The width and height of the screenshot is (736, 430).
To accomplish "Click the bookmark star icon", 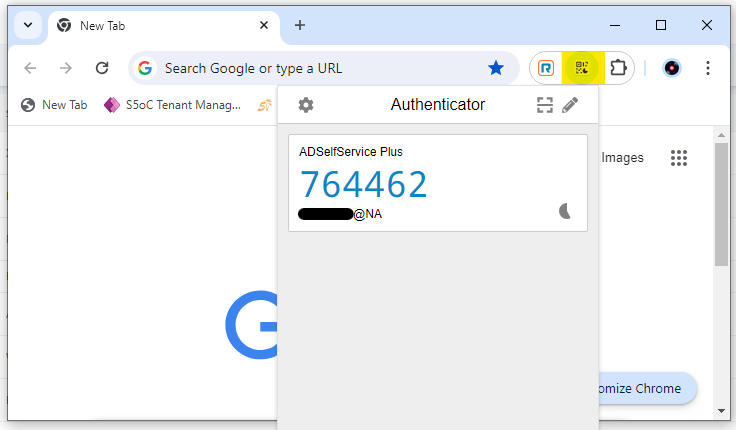I will point(496,68).
